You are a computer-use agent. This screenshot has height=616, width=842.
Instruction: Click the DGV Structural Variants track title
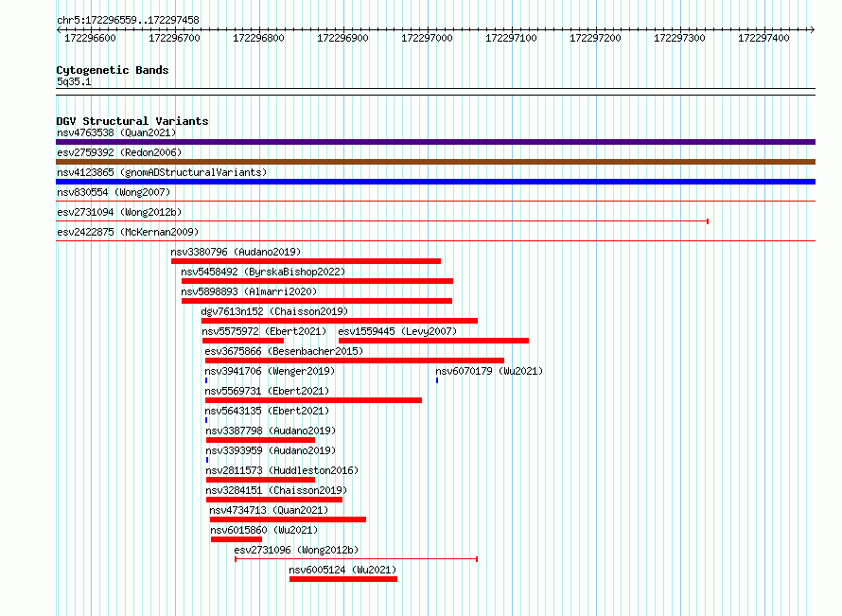tap(132, 121)
